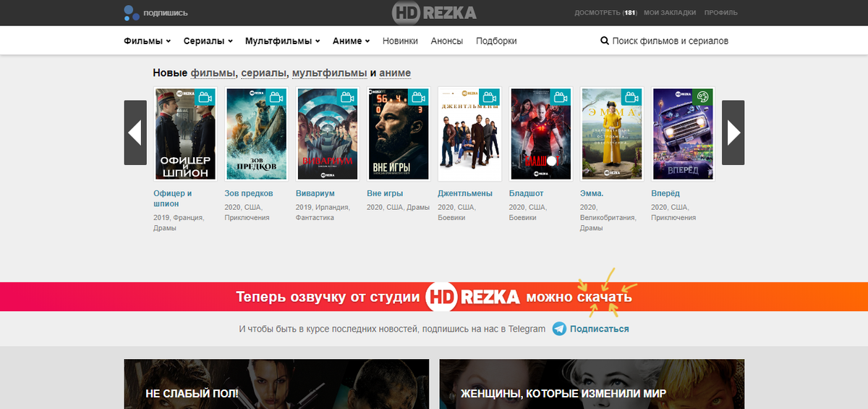Click the Telegram paper plane icon

click(559, 329)
